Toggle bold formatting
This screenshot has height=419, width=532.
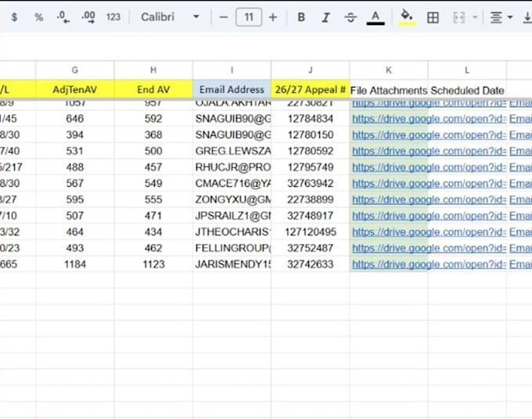[x=301, y=17]
